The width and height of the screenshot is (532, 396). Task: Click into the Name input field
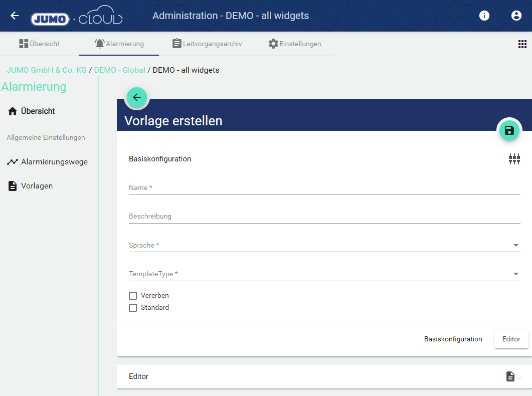pos(324,188)
